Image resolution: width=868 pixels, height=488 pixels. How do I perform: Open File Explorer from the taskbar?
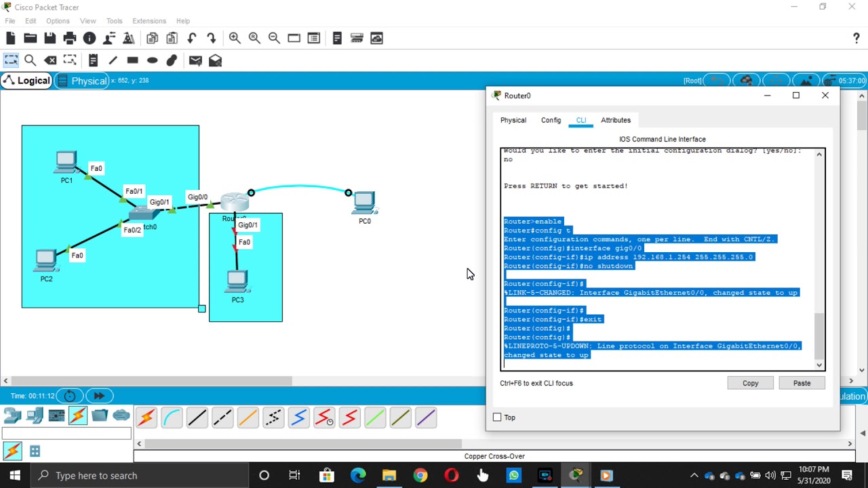pos(389,476)
